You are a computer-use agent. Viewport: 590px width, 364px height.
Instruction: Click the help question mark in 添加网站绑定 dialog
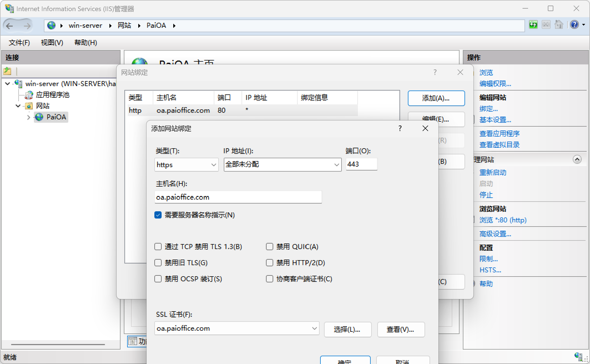click(400, 128)
